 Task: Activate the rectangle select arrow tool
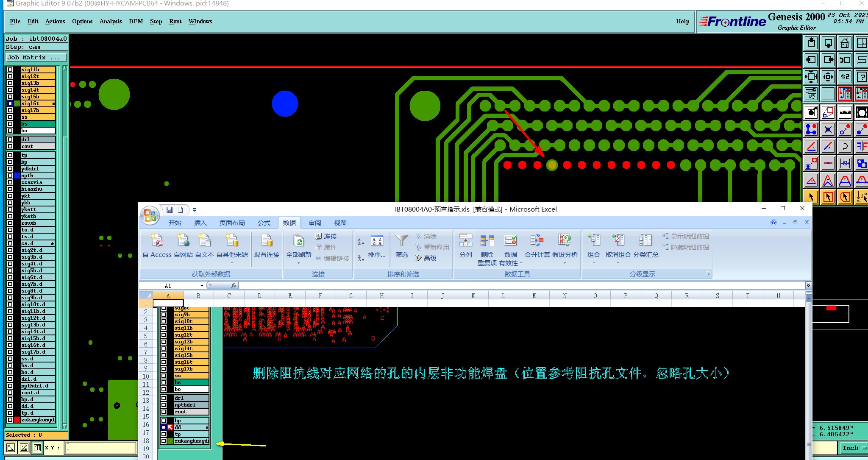coord(828,197)
